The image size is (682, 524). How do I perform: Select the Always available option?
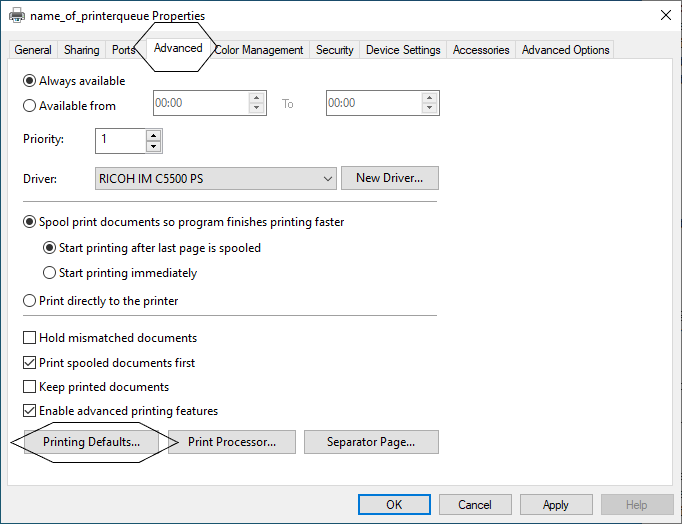(30, 81)
